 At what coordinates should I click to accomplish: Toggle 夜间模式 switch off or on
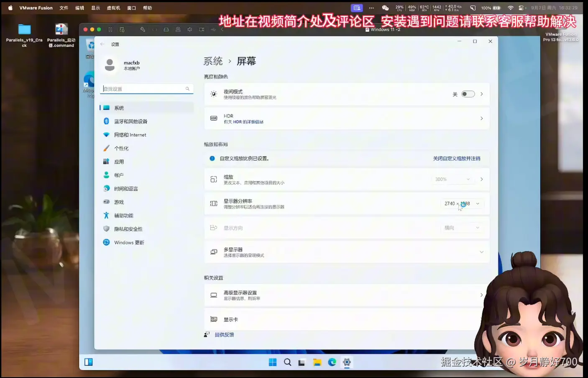[x=468, y=94]
